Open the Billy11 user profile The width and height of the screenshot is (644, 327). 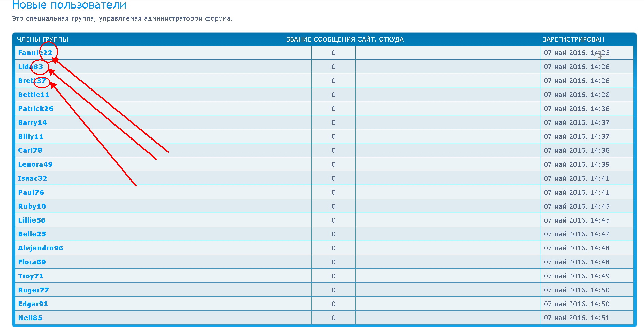[x=31, y=136]
